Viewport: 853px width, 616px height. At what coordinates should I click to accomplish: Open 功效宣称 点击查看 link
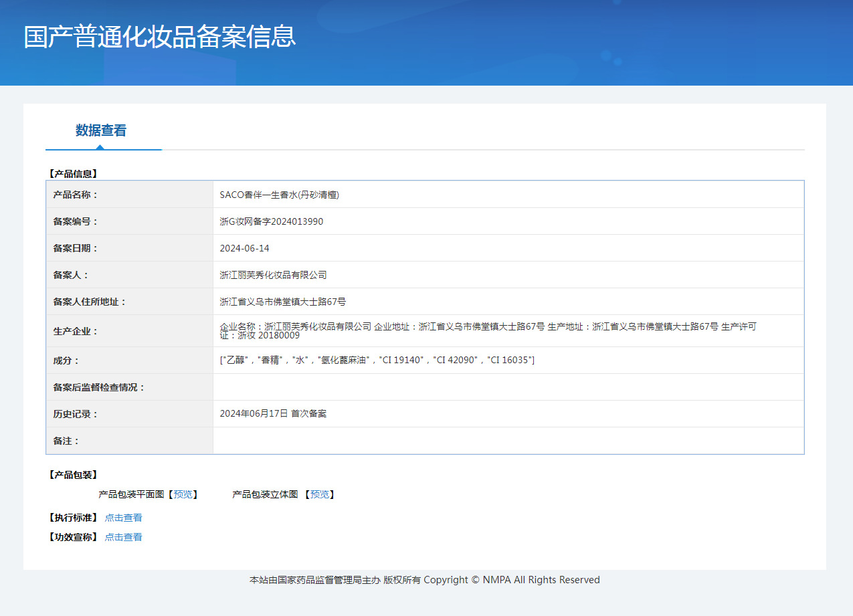coord(124,537)
